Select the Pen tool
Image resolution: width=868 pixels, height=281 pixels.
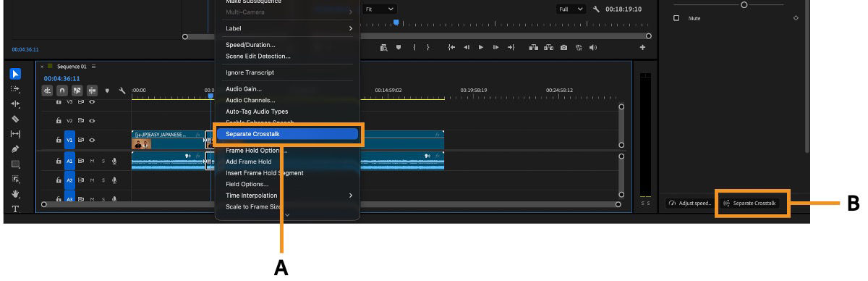coord(15,149)
